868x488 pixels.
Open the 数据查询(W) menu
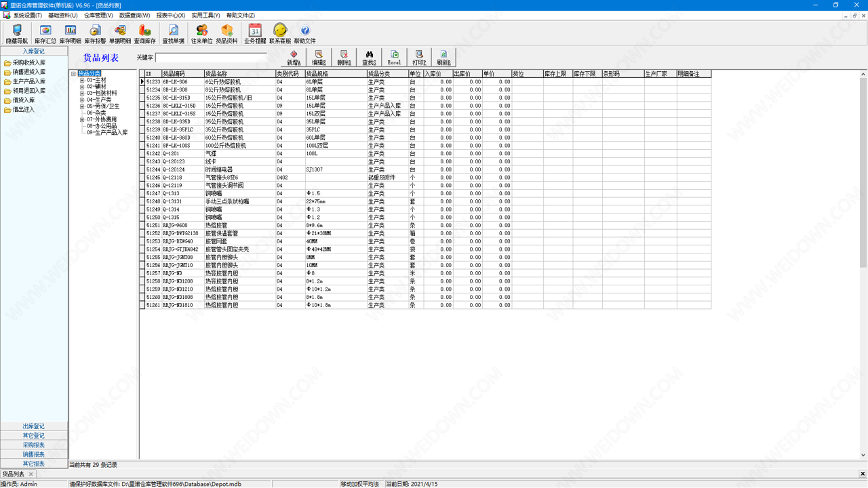point(134,15)
